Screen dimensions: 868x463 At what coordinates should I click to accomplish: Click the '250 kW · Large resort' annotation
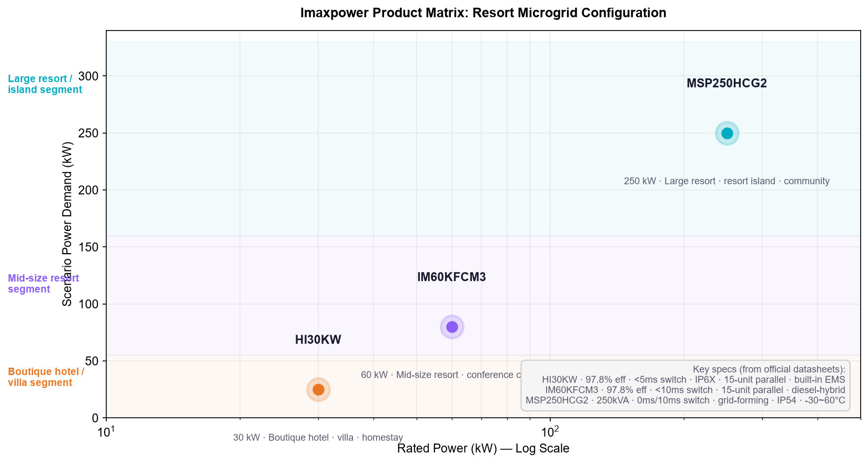coord(727,182)
